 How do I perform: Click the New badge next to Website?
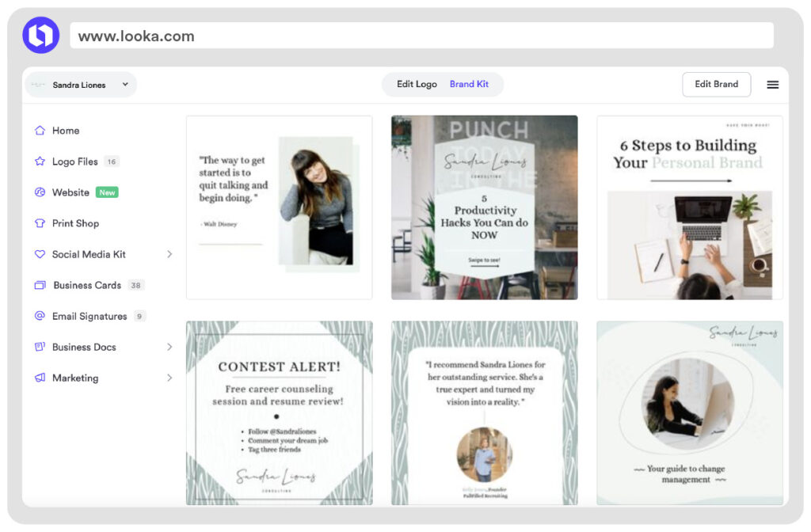point(106,192)
